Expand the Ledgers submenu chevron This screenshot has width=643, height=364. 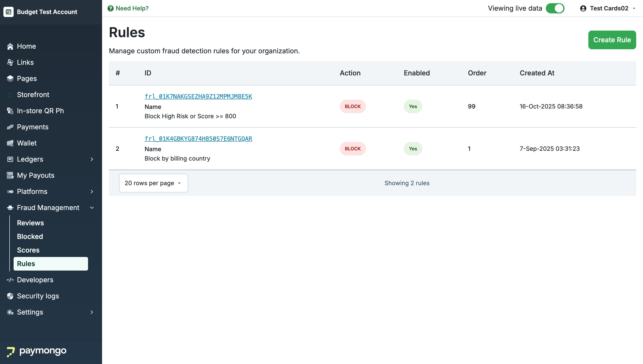[x=92, y=159]
